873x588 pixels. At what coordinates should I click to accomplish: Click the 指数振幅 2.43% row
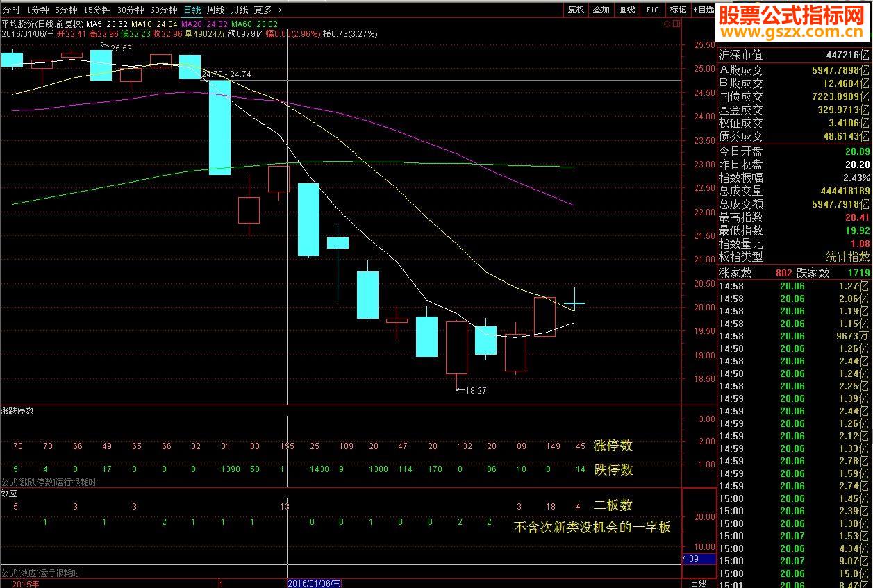pos(795,178)
